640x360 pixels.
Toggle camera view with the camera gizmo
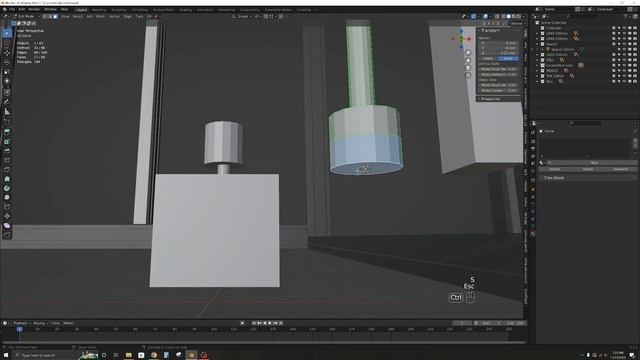(468, 67)
